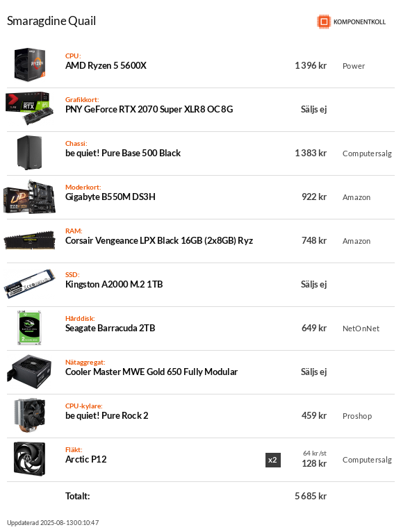Click the Kingston A2000 SSD image

(30, 283)
